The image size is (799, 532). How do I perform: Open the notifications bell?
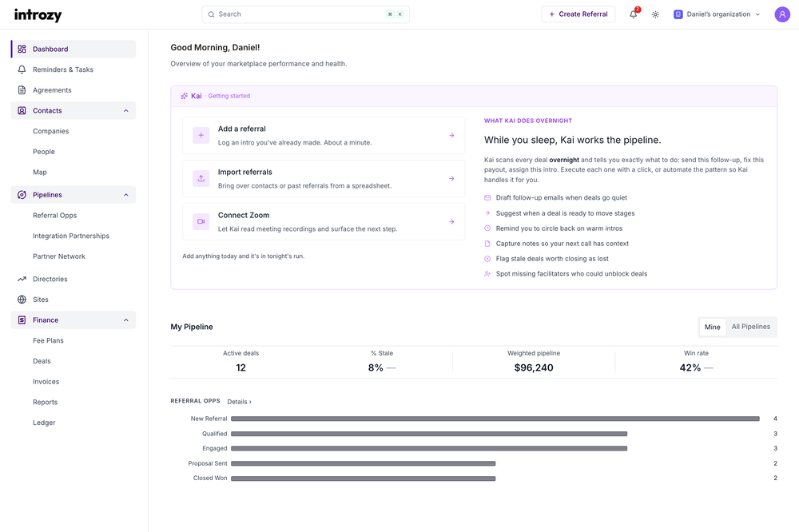coord(634,14)
